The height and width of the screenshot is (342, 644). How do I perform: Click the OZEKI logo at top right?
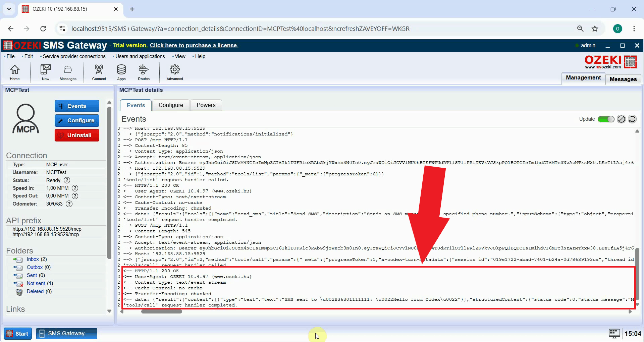[611, 62]
